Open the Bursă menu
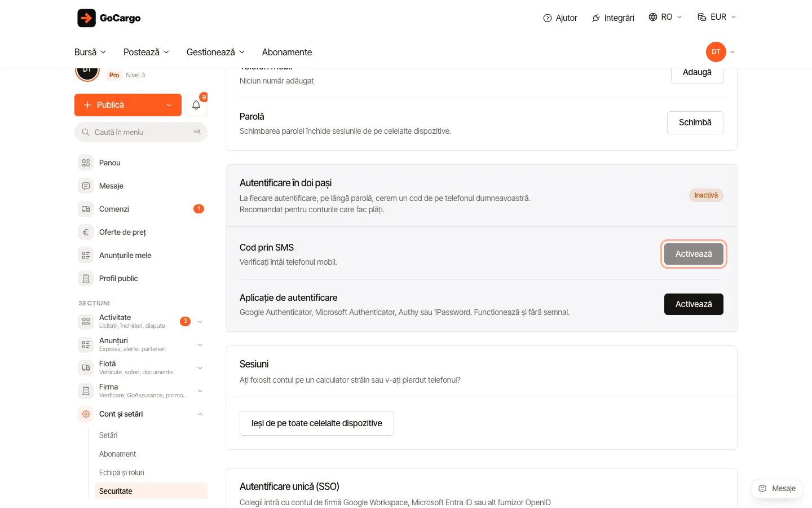The height and width of the screenshot is (508, 812). 90,52
